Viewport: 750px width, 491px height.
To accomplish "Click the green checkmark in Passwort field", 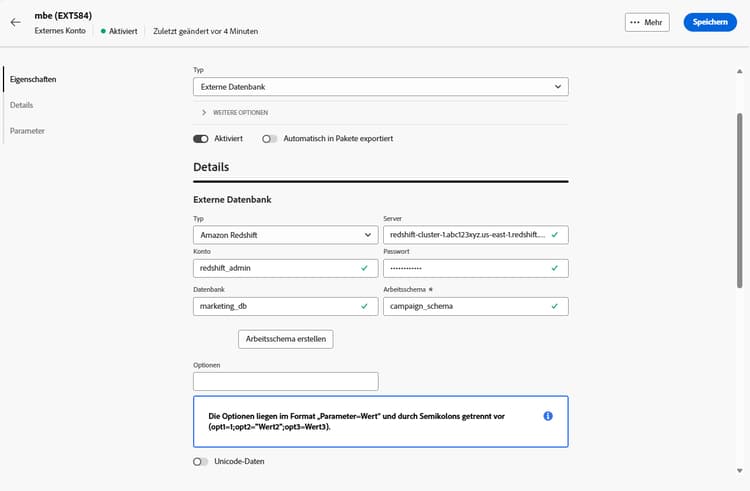I will [554, 268].
